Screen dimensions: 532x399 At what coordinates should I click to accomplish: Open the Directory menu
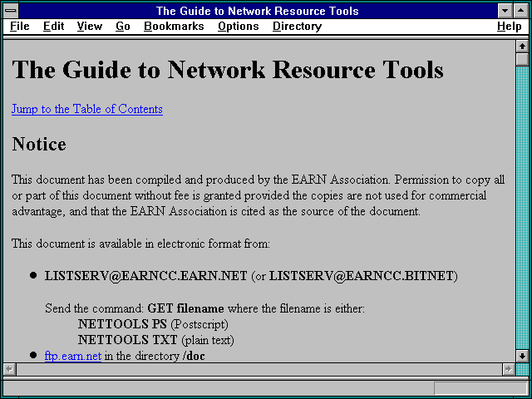(298, 27)
